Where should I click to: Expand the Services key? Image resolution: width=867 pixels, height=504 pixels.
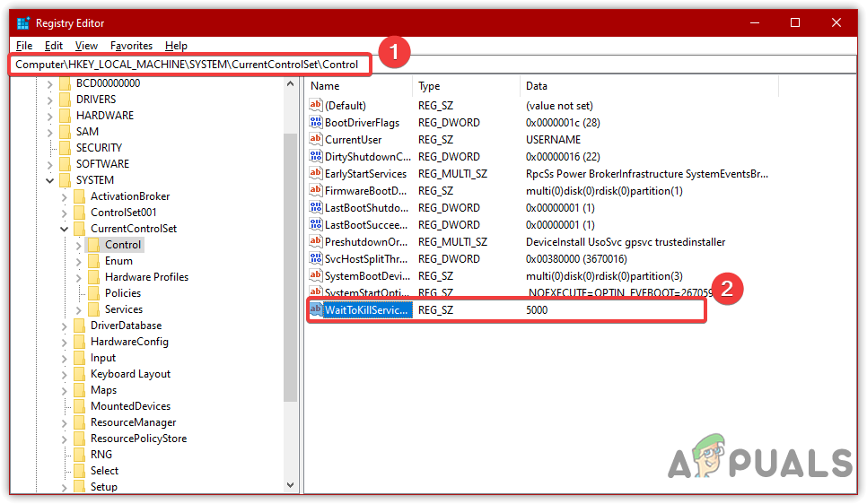point(78,310)
